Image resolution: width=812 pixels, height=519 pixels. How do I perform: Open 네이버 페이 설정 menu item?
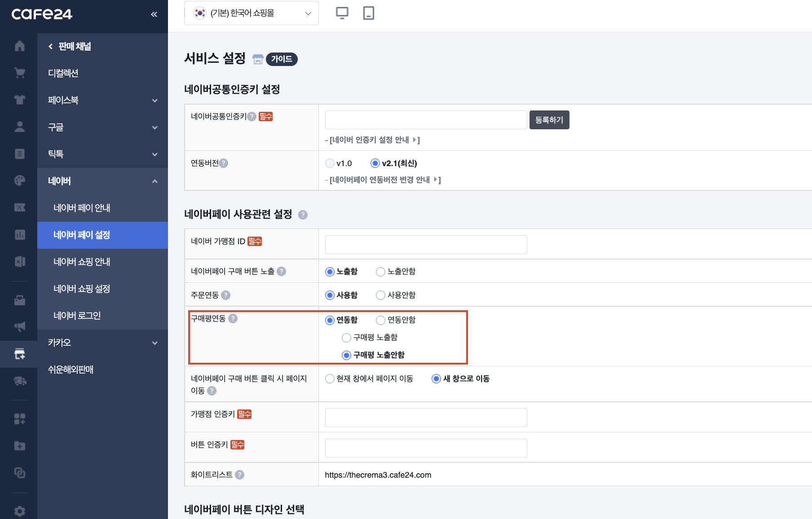click(102, 235)
